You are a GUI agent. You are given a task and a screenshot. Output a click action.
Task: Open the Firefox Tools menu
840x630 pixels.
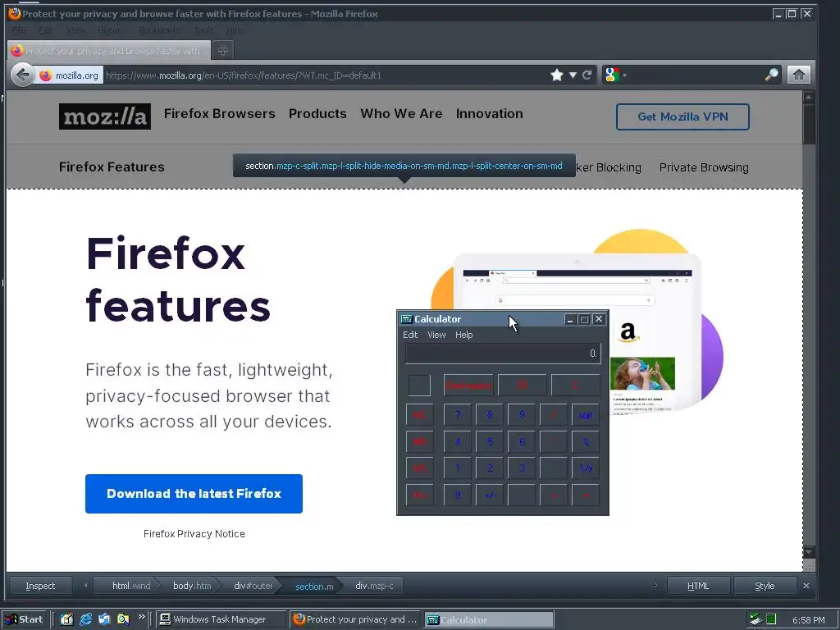[203, 30]
